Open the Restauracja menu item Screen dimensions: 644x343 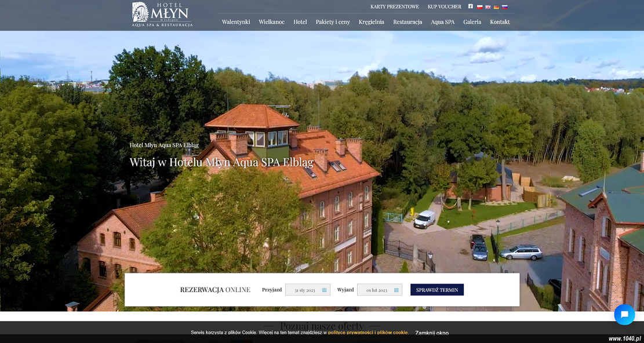coord(407,22)
